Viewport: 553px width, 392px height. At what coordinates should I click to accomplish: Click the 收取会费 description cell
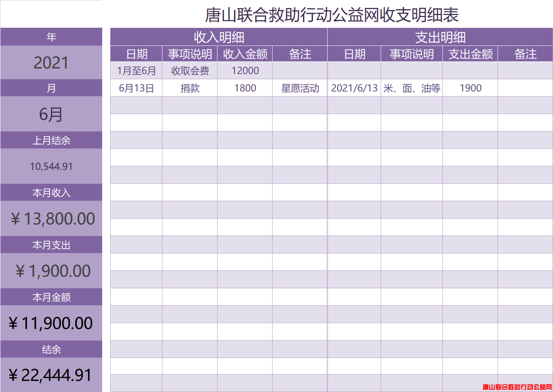point(190,70)
